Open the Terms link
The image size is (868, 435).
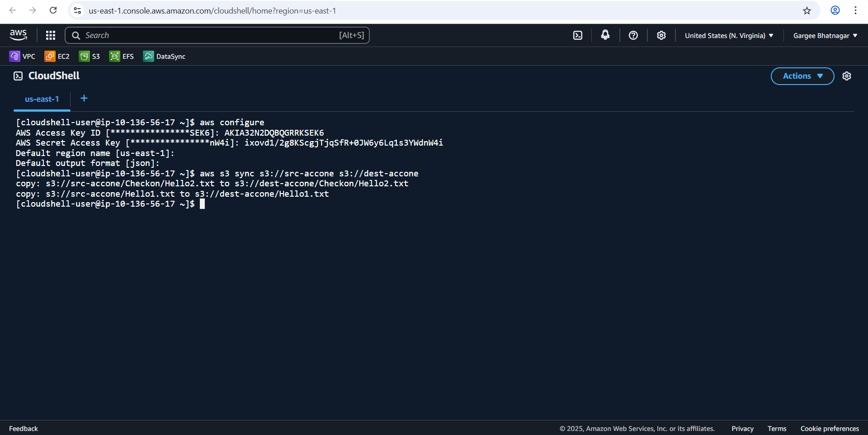(777, 429)
